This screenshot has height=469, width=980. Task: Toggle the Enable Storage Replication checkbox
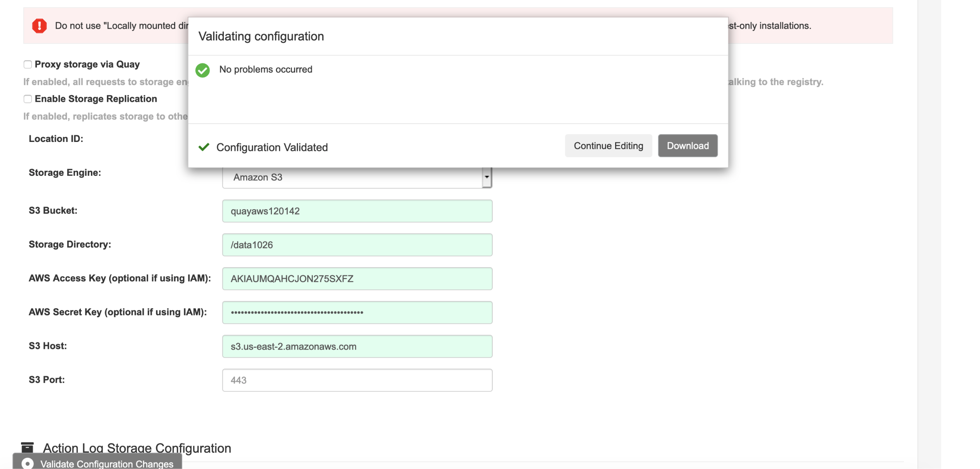(x=28, y=99)
